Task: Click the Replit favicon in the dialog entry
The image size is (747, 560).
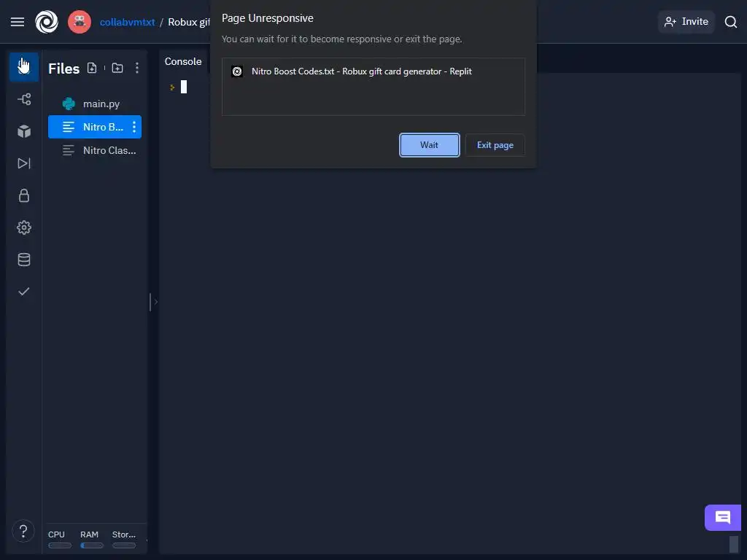Action: (x=237, y=71)
